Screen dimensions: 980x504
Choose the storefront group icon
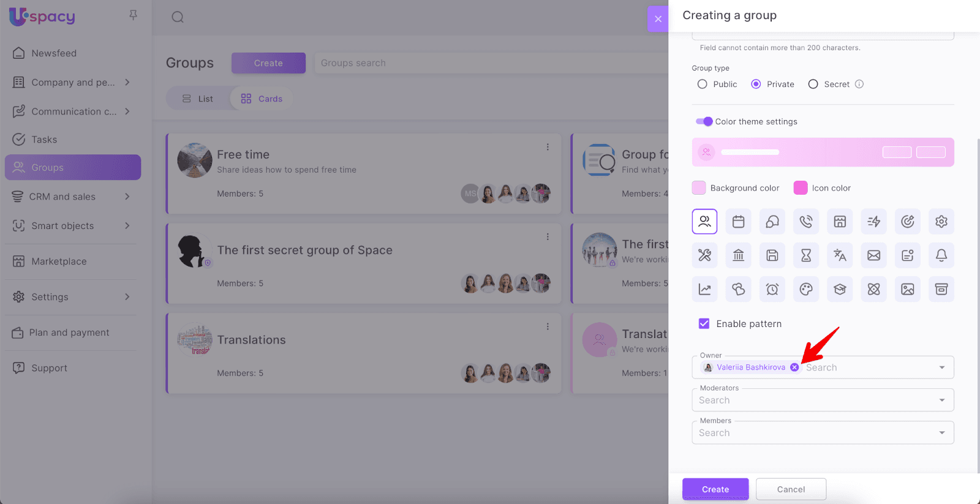[x=840, y=221]
